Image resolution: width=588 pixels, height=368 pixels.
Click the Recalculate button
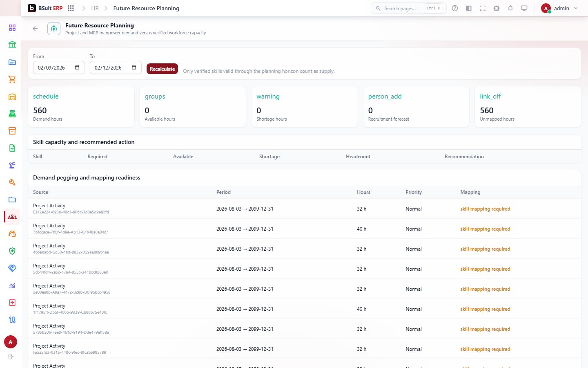pyautogui.click(x=162, y=69)
